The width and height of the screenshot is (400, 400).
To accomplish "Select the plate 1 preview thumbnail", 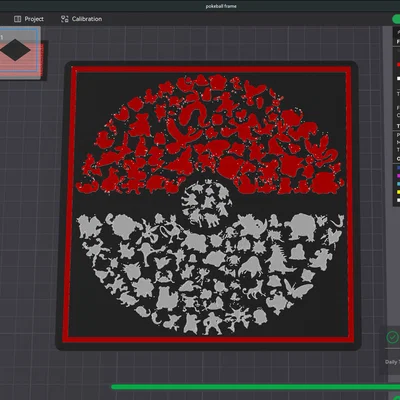I will click(x=20, y=52).
